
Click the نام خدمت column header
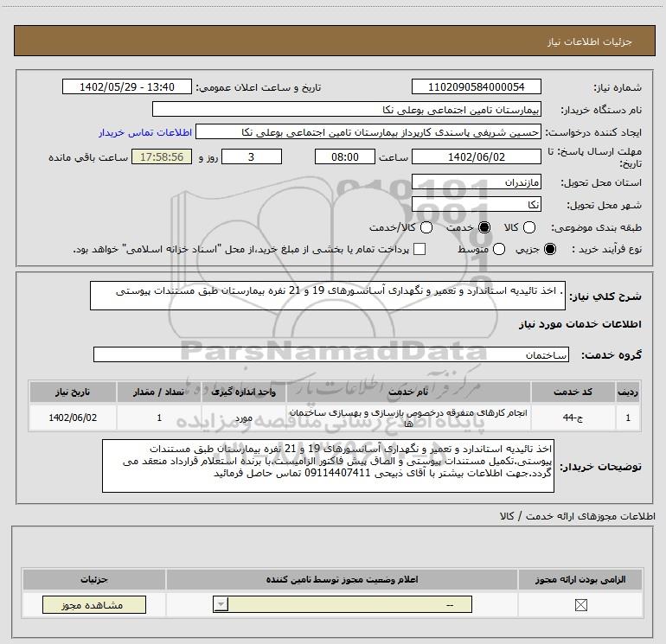tap(408, 392)
